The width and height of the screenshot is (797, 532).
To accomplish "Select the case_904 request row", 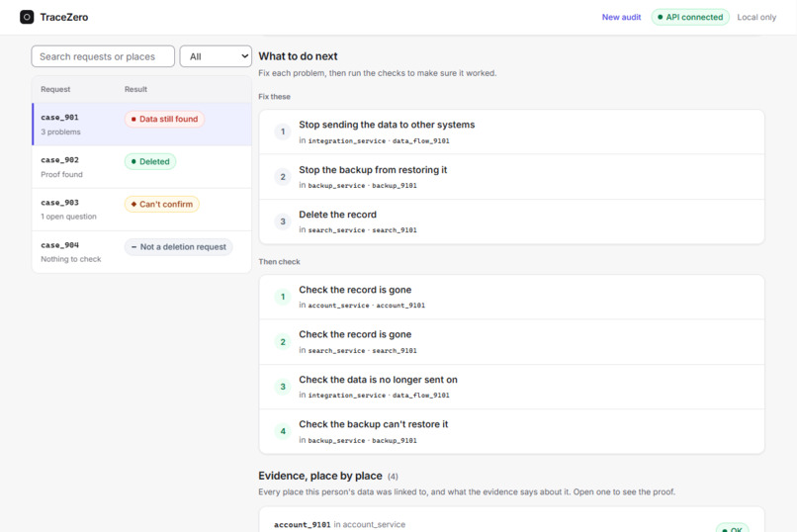I will point(141,252).
